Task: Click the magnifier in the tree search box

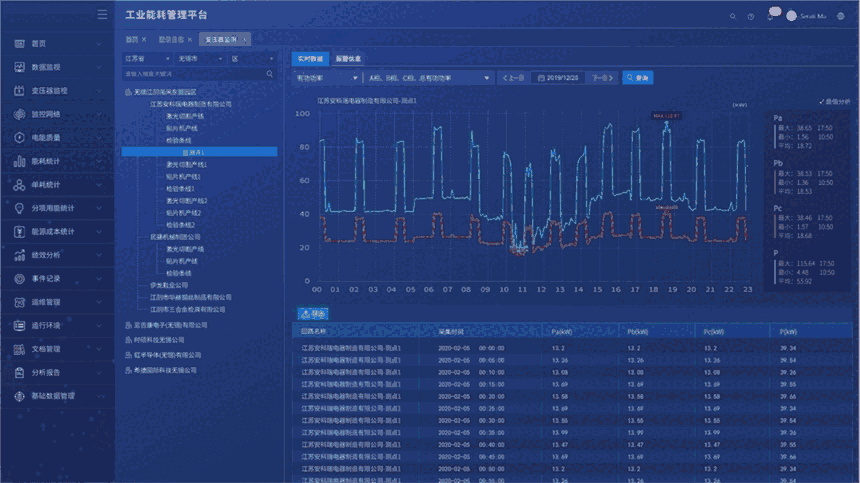Action: 270,74
